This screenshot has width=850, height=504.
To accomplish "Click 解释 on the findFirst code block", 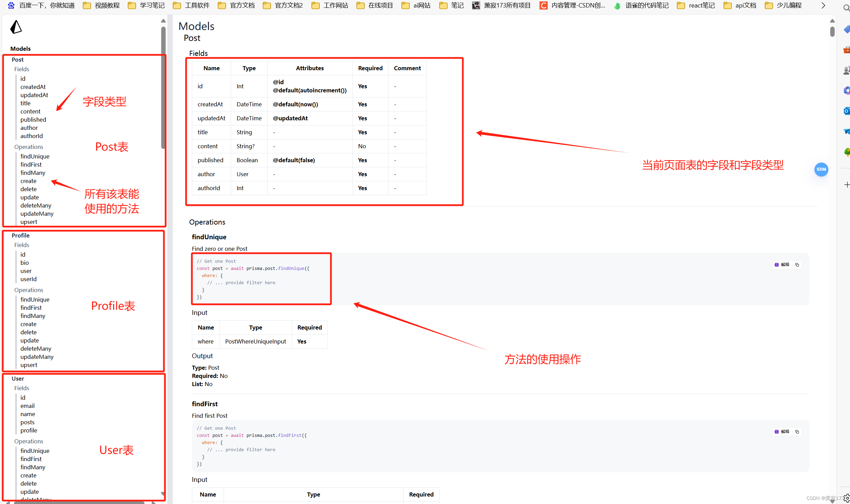I will point(782,432).
